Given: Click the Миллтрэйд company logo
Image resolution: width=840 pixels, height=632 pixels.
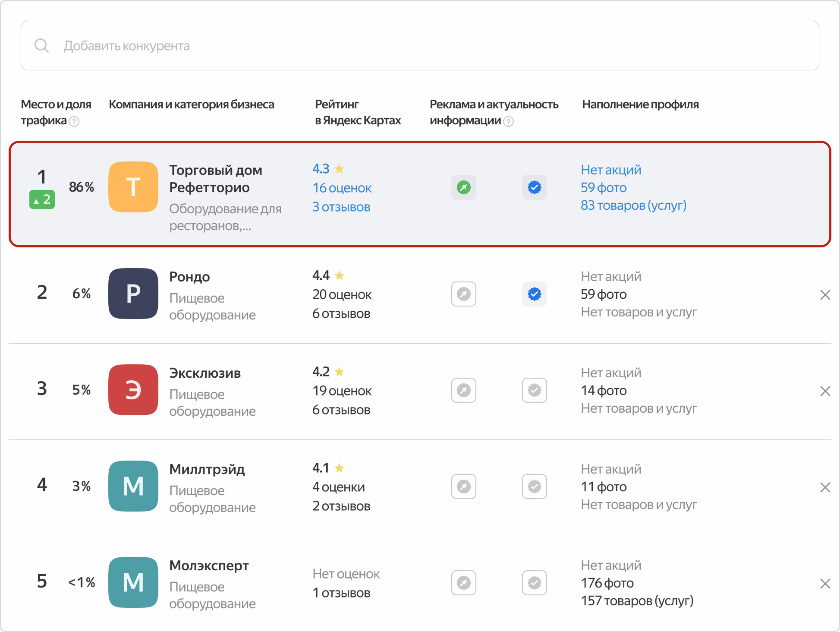Looking at the screenshot, I should coord(133,486).
